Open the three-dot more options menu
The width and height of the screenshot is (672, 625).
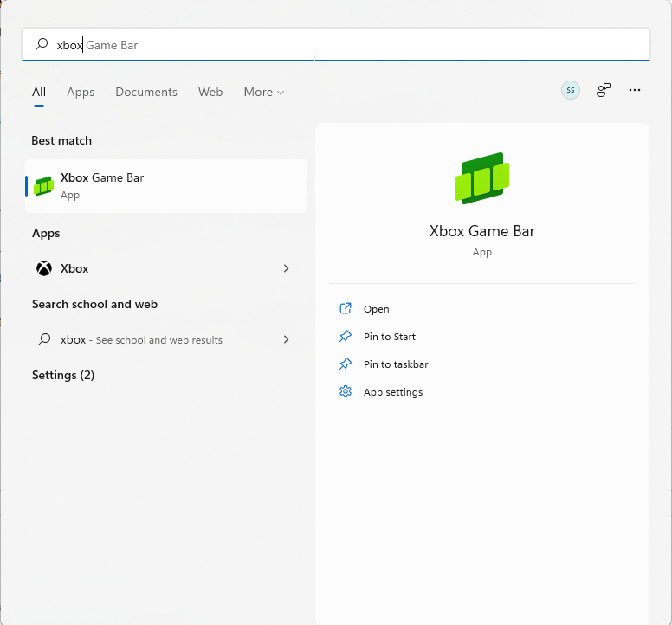tap(635, 90)
